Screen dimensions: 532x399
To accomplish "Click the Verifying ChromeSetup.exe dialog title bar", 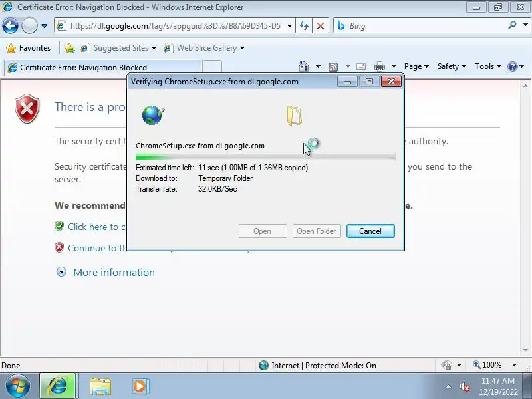I will 232,81.
